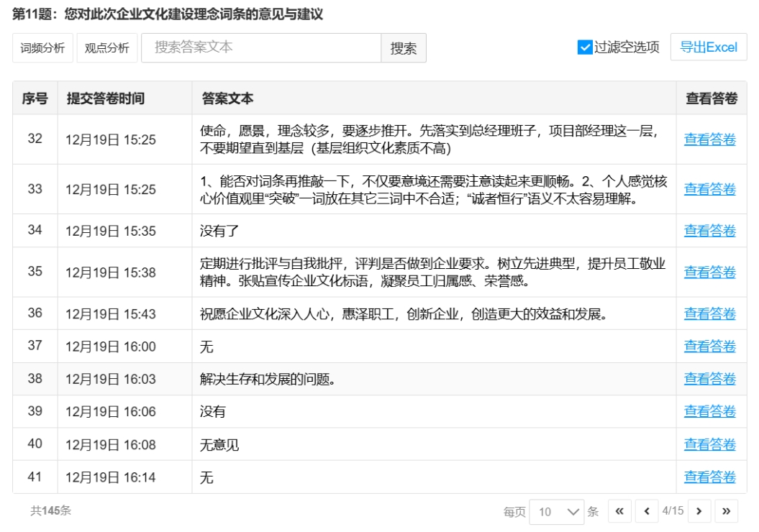
Task: Go to the next page arrow
Action: (699, 511)
